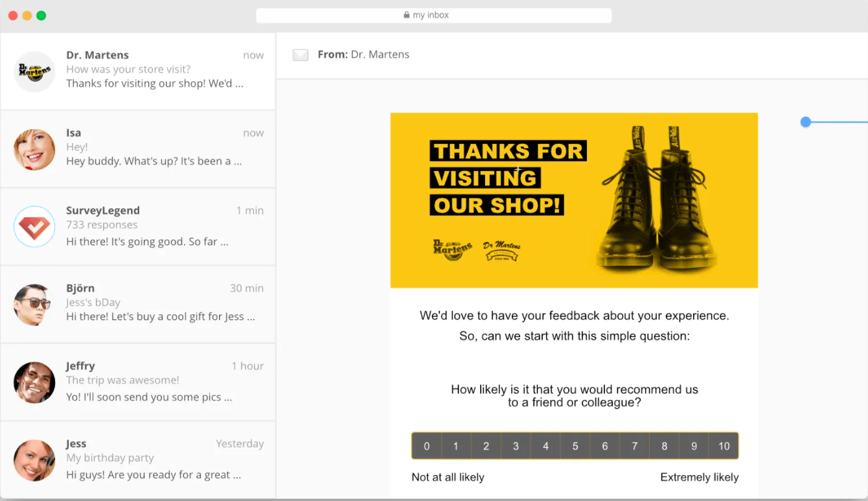This screenshot has width=868, height=501.
Task: Click the "Not at all likely" label
Action: [448, 477]
